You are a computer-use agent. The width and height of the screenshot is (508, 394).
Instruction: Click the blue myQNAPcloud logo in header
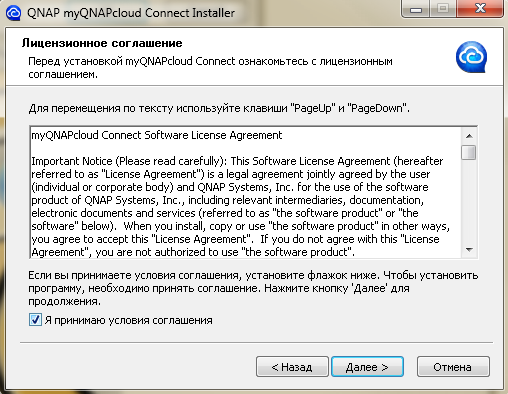point(471,57)
